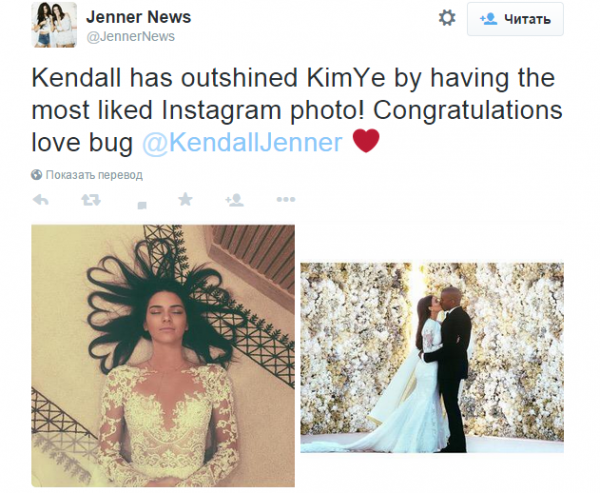Click the add-user icon below the tweet

(x=235, y=200)
